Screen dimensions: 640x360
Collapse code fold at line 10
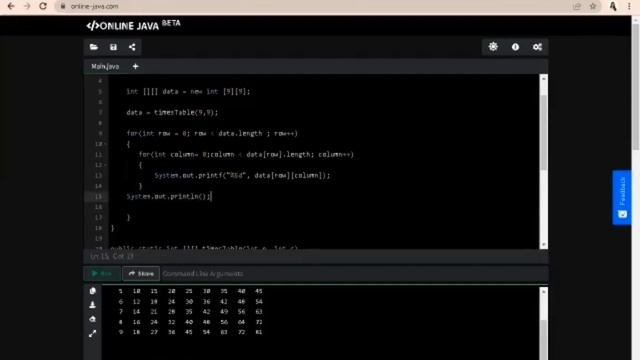click(105, 144)
